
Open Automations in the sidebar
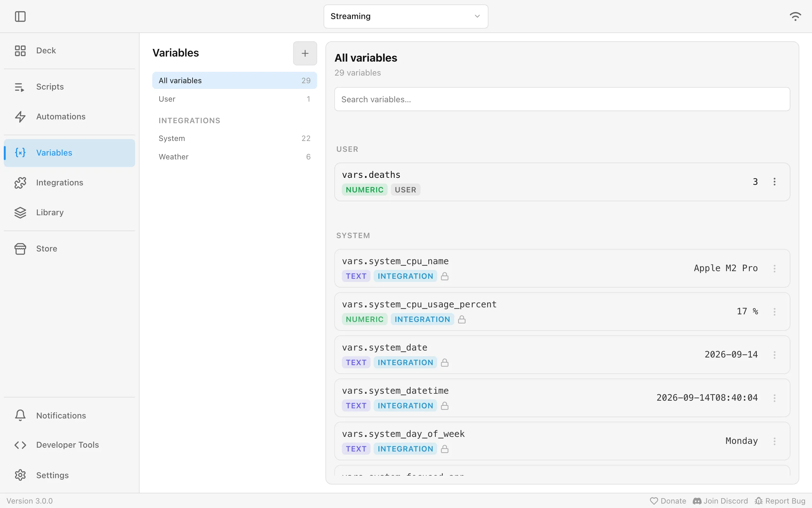tap(69, 117)
